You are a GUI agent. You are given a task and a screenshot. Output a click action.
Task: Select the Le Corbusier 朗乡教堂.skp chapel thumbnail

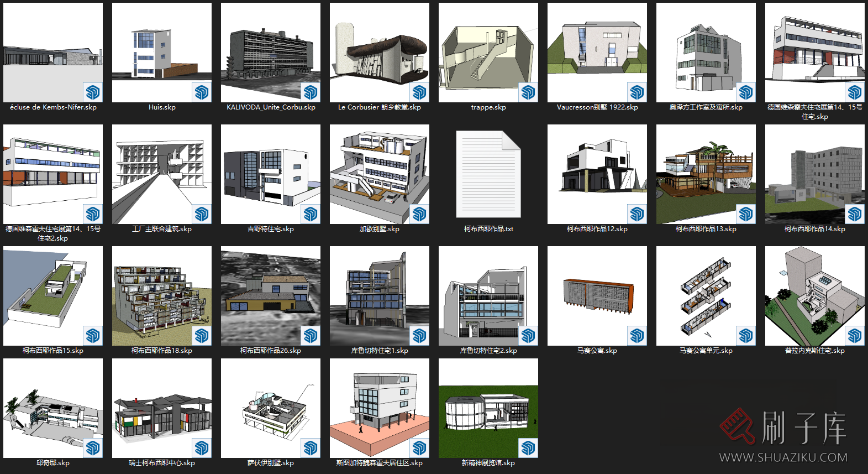(x=380, y=53)
